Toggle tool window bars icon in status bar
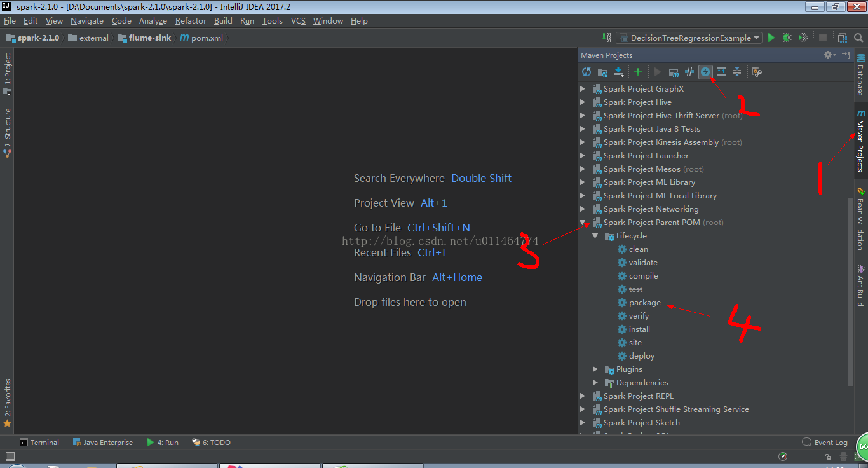Screen dimensions: 868x468 [10, 457]
